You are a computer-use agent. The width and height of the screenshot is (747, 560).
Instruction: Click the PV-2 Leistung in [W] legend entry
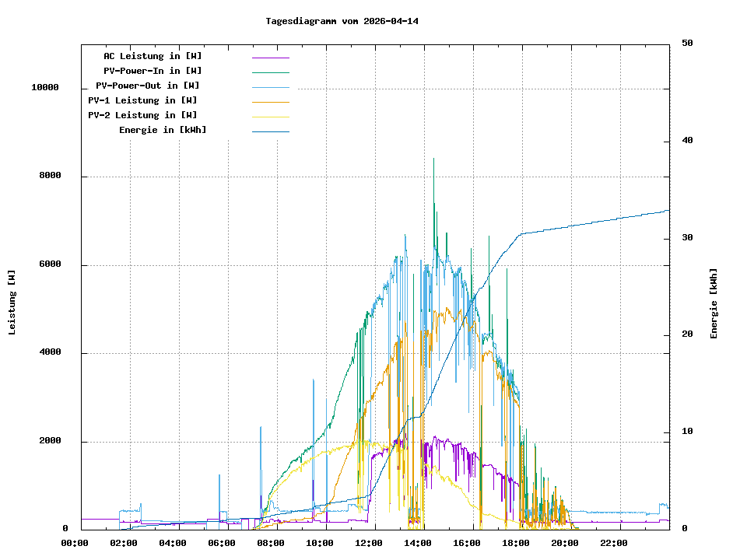142,115
